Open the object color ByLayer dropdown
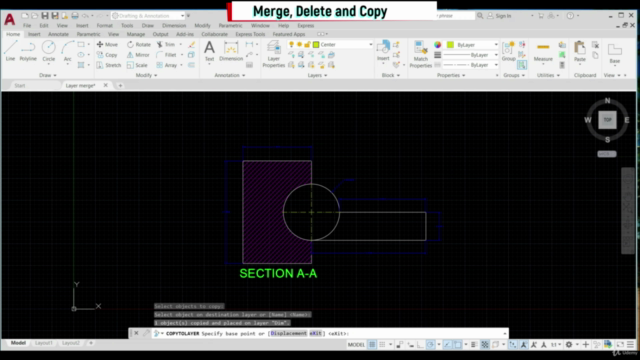The image size is (640, 360). pyautogui.click(x=472, y=44)
